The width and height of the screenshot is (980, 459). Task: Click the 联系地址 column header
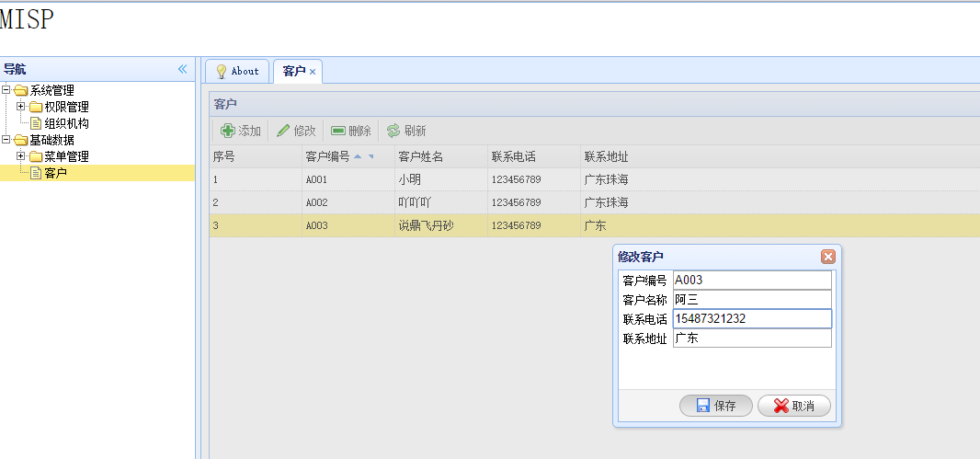[x=780, y=156]
